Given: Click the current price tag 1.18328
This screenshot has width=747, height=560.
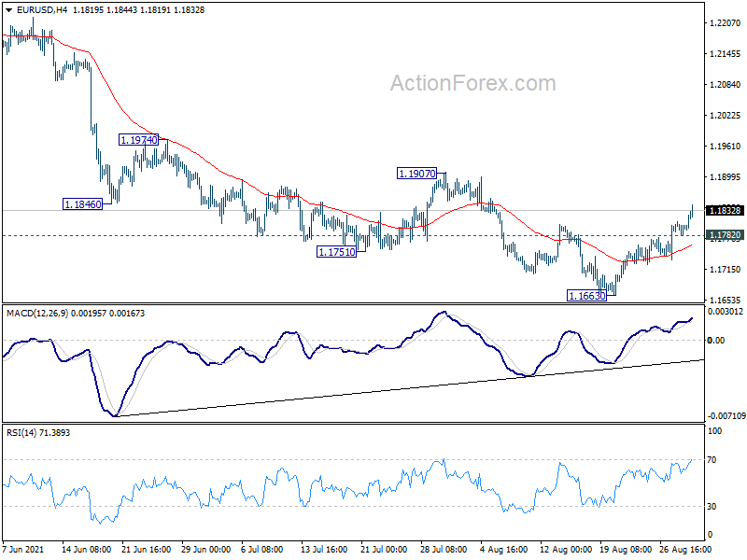Looking at the screenshot, I should (725, 211).
